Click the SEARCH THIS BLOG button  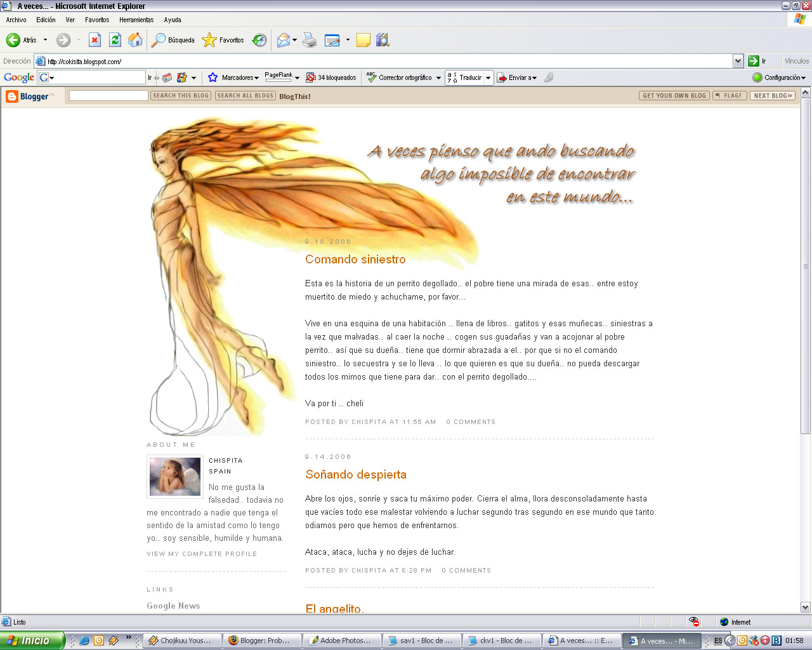tap(181, 96)
